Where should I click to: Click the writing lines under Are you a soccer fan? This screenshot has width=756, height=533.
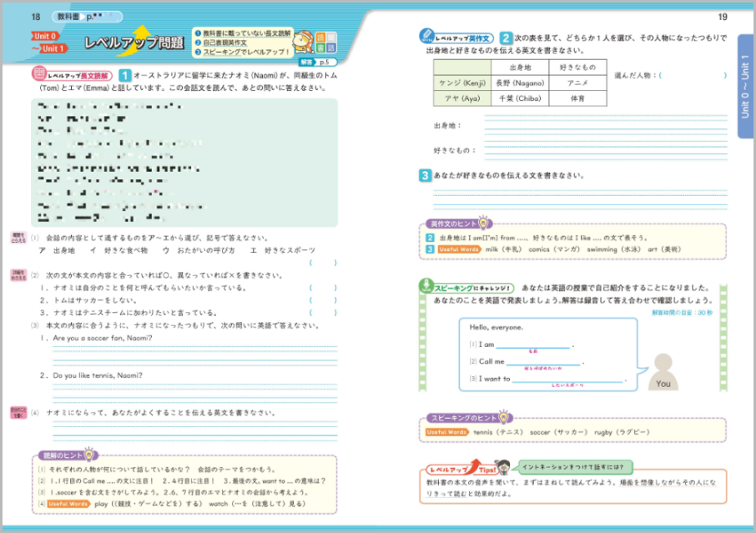pyautogui.click(x=195, y=355)
